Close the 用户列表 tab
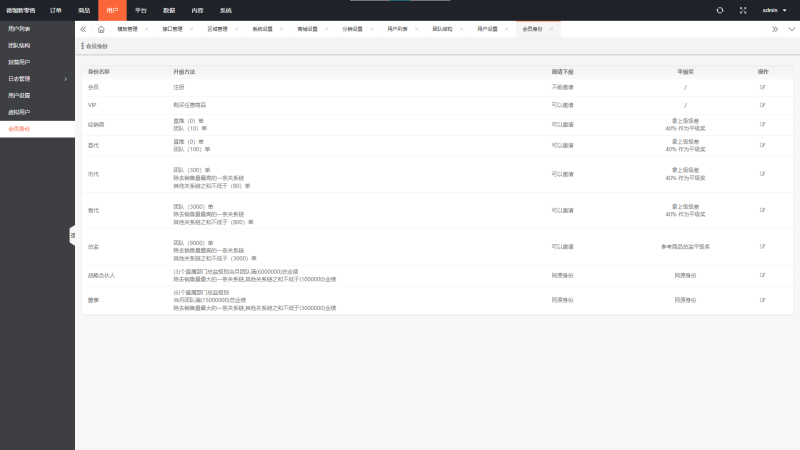 coord(417,29)
